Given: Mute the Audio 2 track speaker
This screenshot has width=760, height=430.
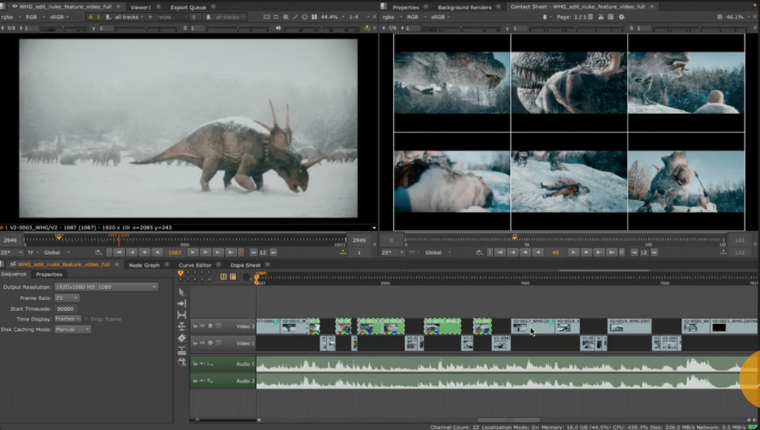Looking at the screenshot, I should [x=203, y=381].
